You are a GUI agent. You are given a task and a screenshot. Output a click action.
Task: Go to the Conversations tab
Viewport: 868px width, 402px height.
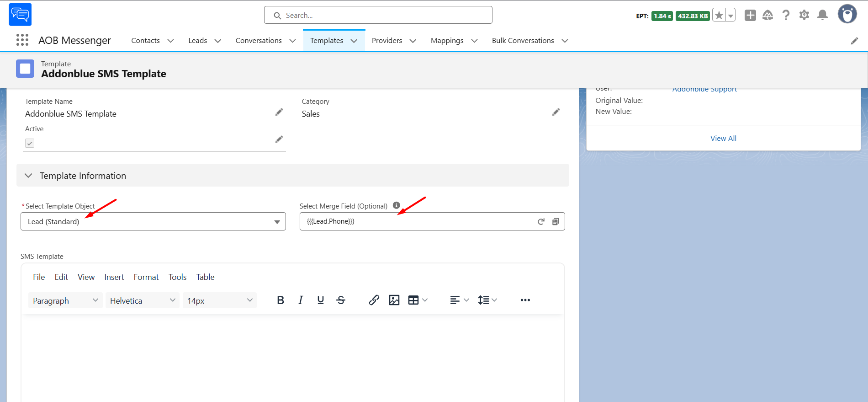259,41
